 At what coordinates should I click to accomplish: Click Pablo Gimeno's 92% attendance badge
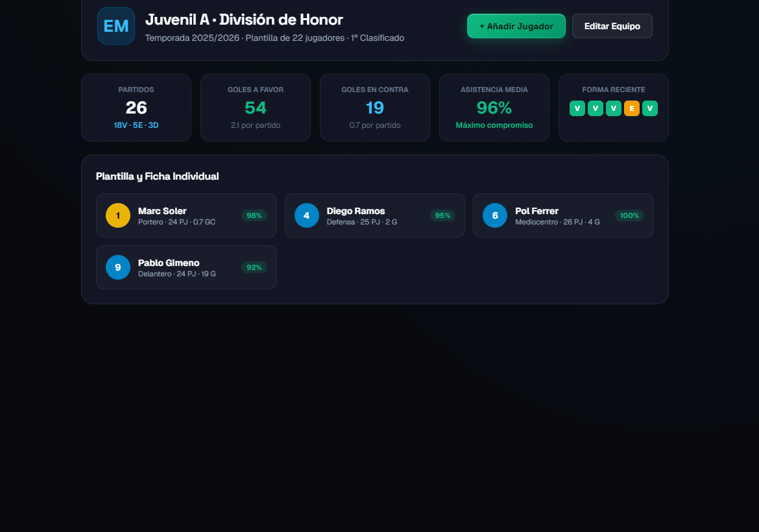[x=254, y=267]
